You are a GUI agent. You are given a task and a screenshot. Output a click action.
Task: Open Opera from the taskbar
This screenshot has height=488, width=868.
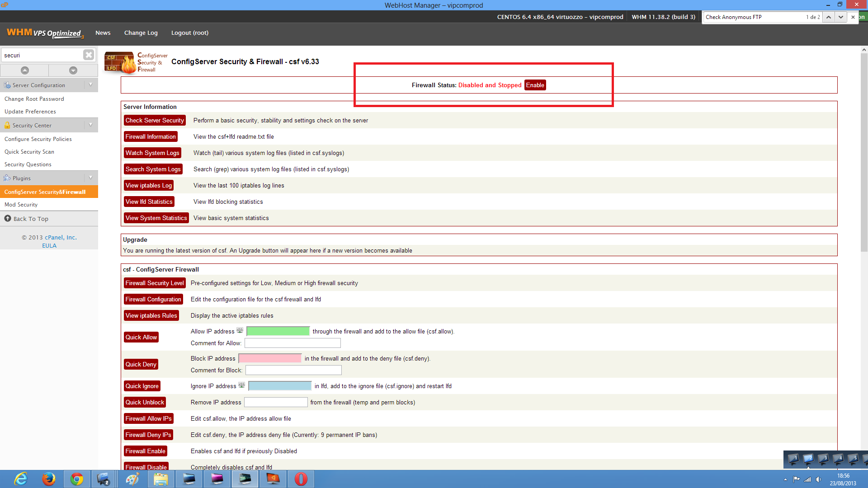[301, 479]
